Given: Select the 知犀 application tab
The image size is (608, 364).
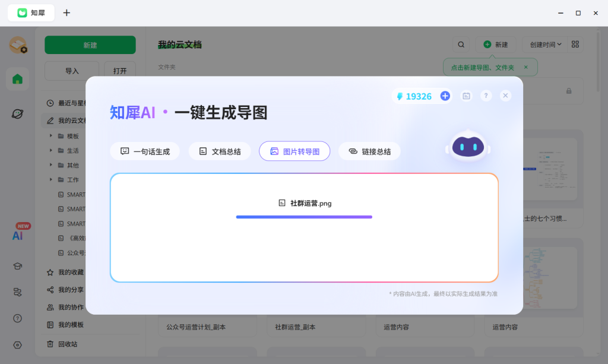Looking at the screenshot, I should [x=31, y=13].
